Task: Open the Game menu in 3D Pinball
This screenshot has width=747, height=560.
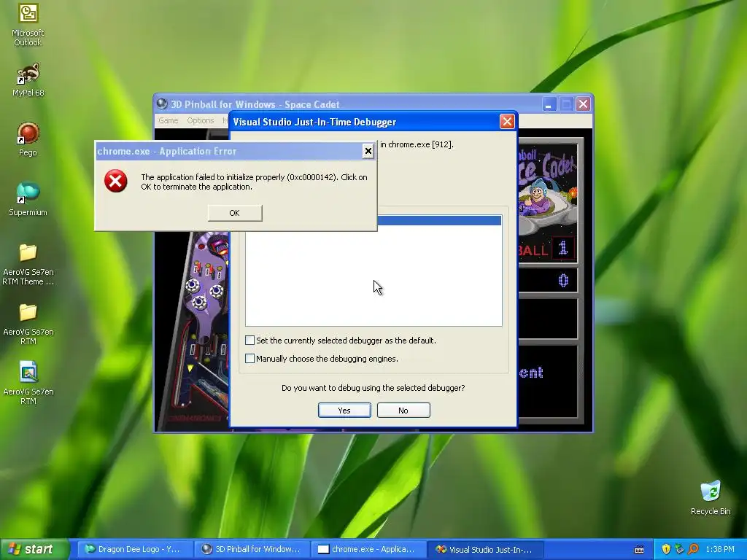Action: coord(169,120)
